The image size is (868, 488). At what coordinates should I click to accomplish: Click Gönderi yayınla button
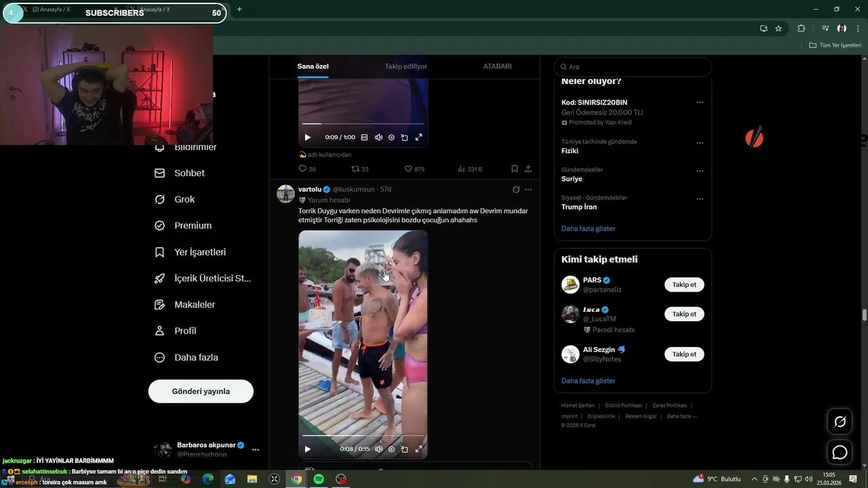pyautogui.click(x=201, y=391)
